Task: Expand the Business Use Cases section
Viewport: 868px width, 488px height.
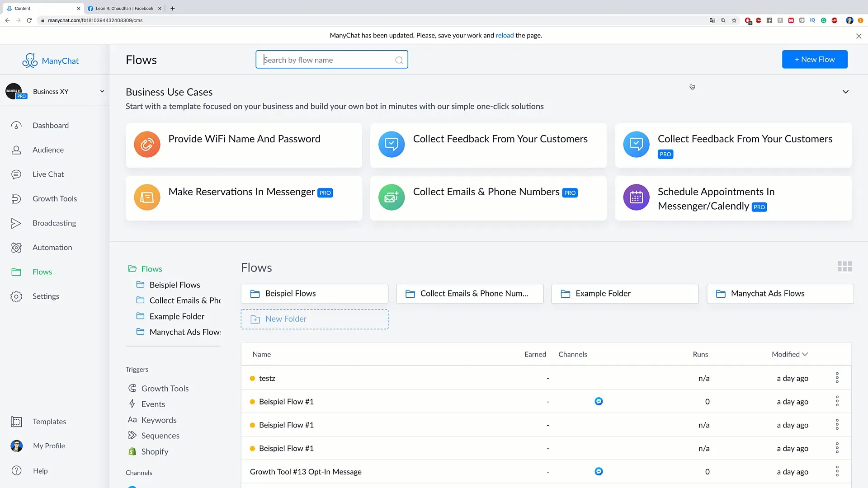Action: (846, 92)
